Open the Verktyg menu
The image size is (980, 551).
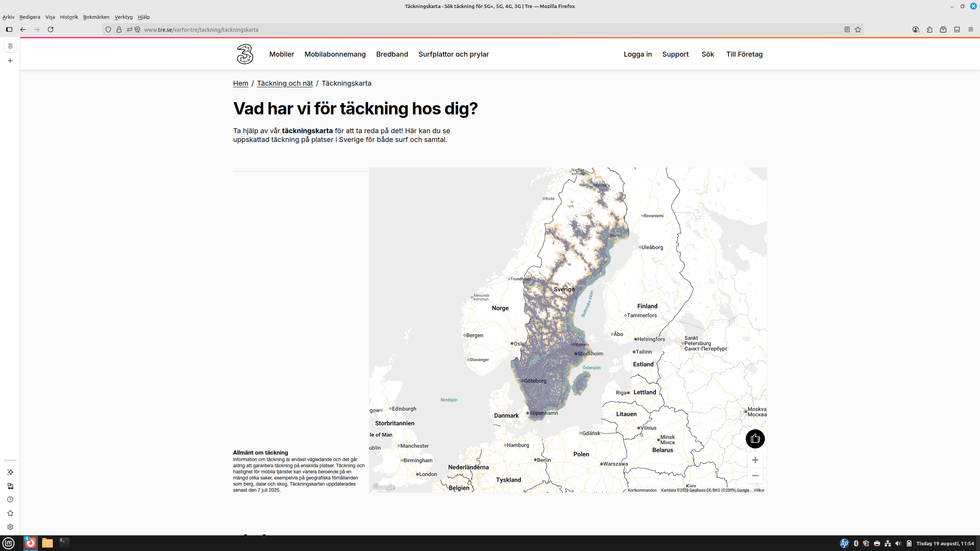124,17
